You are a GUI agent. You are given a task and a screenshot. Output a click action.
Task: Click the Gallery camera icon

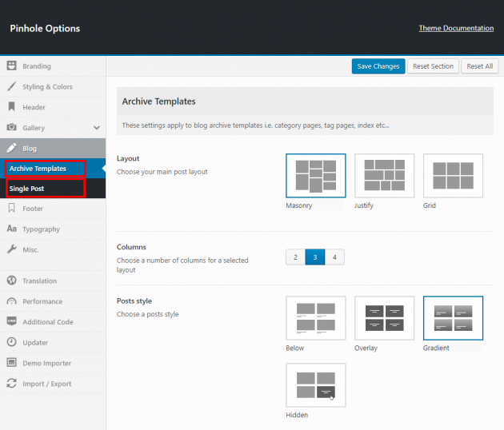point(11,127)
